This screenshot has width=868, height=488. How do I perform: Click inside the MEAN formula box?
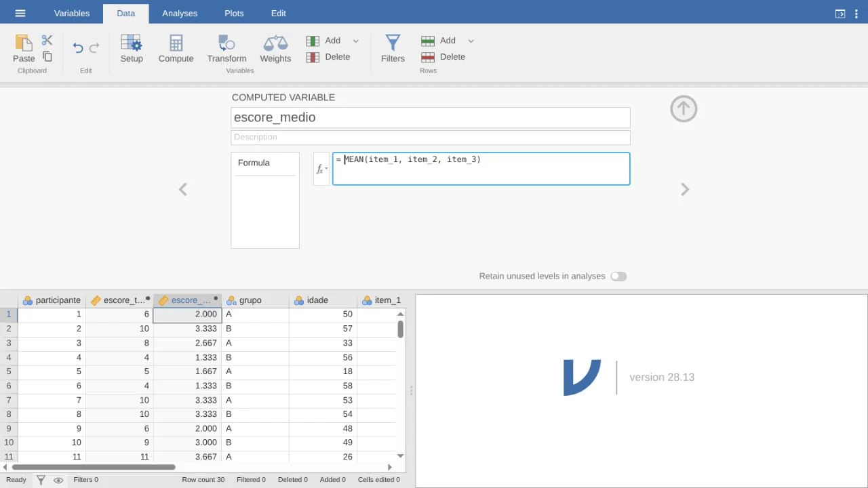click(481, 169)
